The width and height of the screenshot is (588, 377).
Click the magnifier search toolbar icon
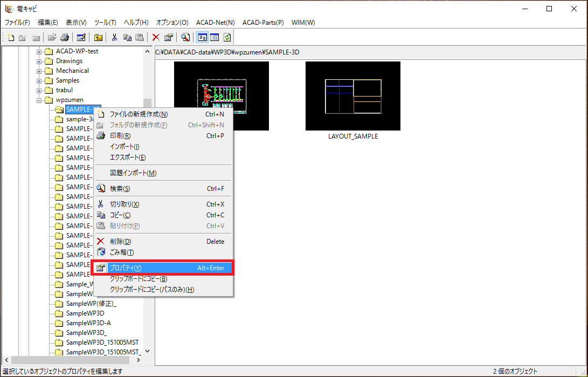pyautogui.click(x=185, y=37)
